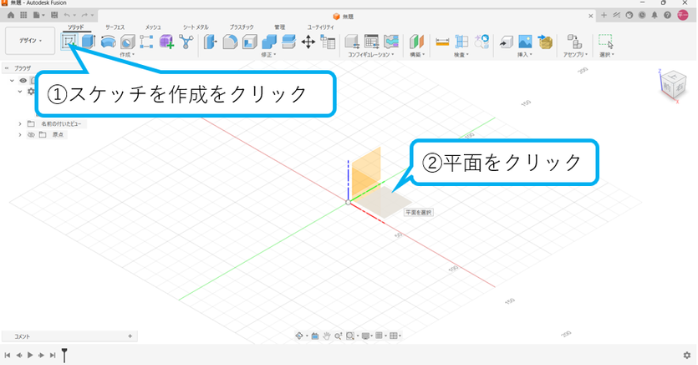Open the Data Panel grid icon

[x=24, y=15]
